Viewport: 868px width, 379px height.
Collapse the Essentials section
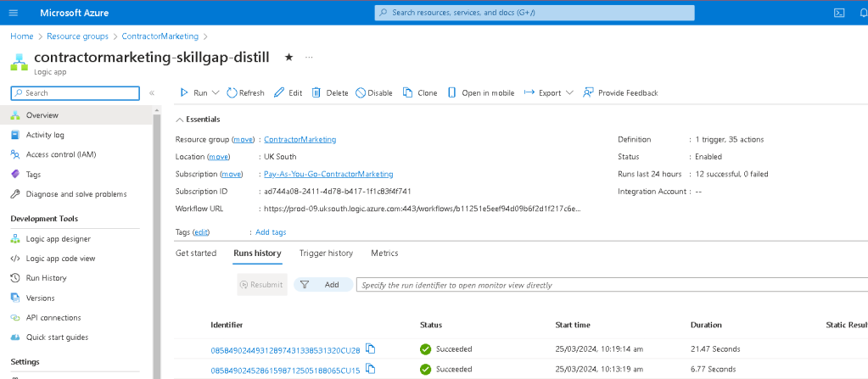198,120
